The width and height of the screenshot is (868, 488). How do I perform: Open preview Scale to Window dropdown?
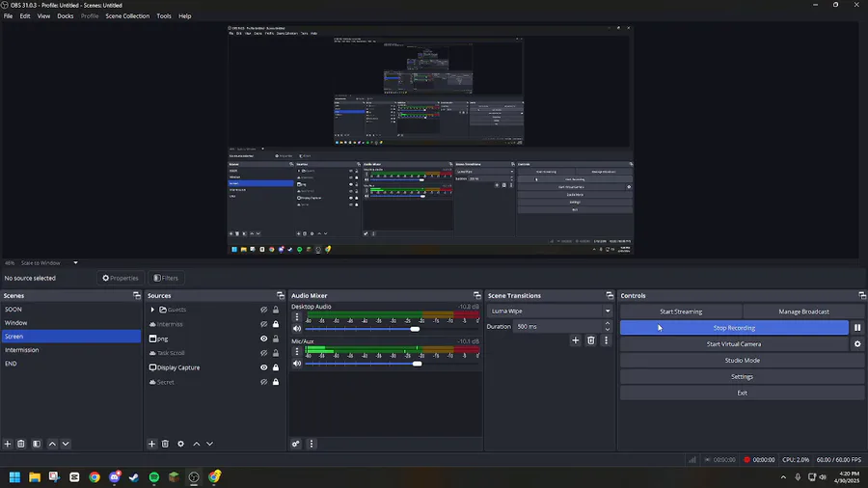tap(75, 263)
